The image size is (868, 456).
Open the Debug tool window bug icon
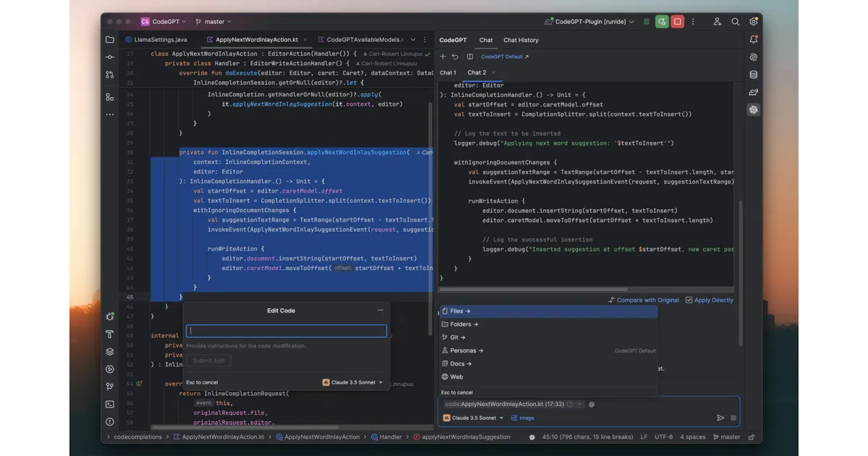pos(110,316)
